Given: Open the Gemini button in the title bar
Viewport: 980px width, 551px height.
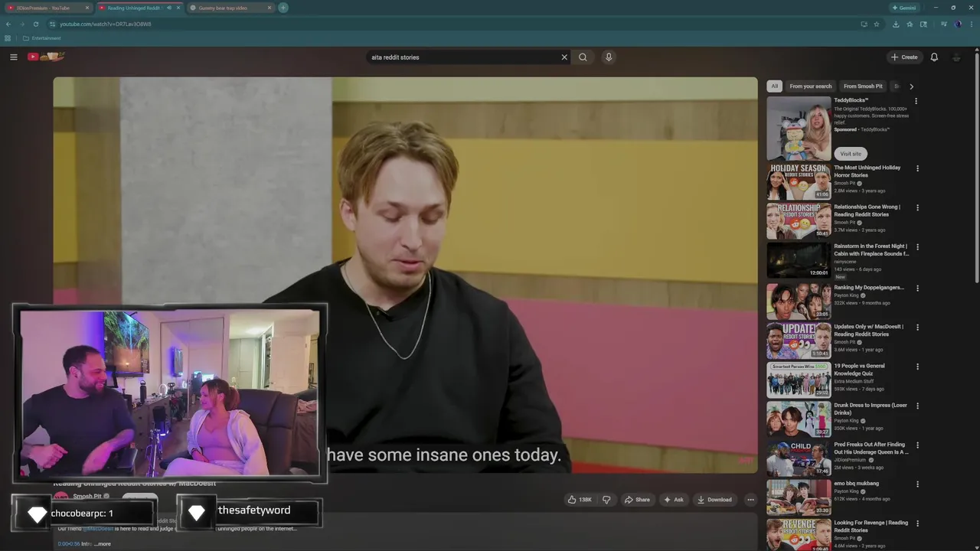Looking at the screenshot, I should coord(904,8).
